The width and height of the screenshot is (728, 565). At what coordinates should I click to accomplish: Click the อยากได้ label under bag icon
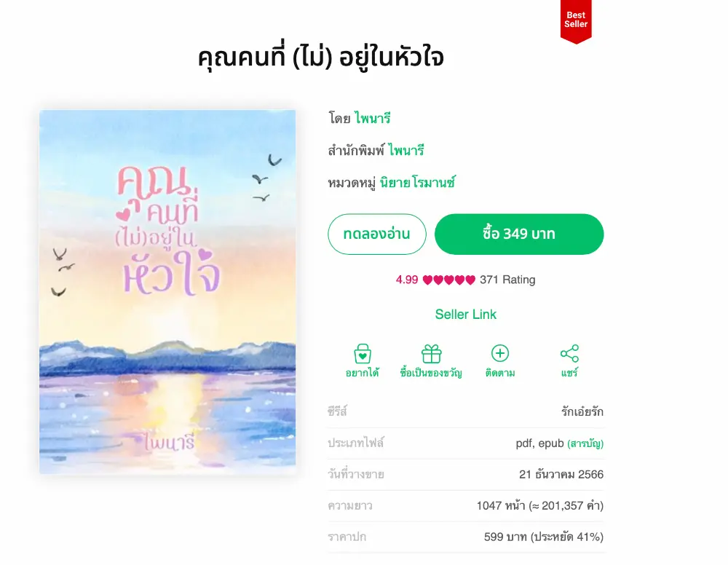tap(362, 373)
